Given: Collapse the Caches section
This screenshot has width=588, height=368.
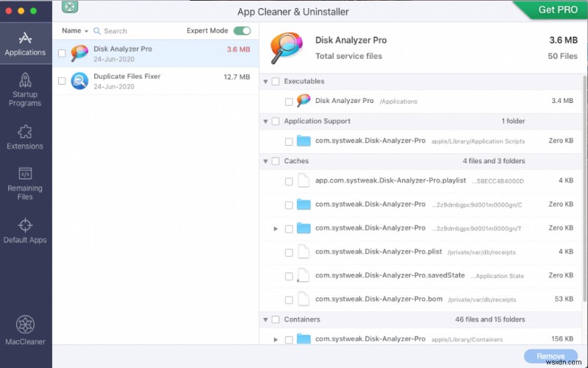Looking at the screenshot, I should (265, 161).
